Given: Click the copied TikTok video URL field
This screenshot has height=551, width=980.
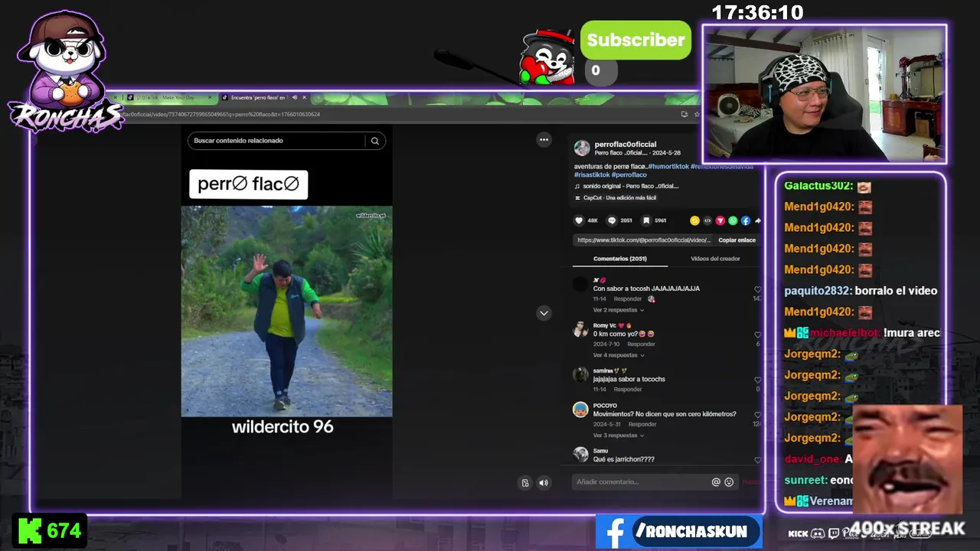Looking at the screenshot, I should tap(643, 240).
